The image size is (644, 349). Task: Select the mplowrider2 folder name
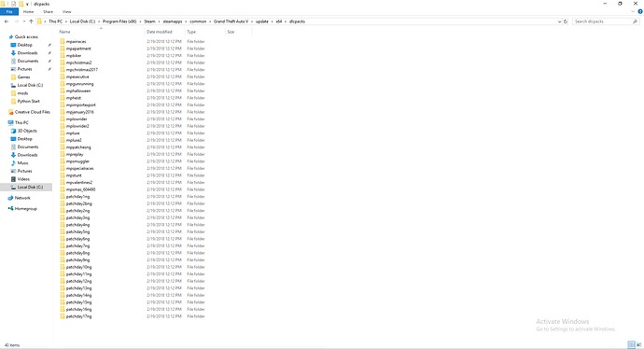click(77, 126)
